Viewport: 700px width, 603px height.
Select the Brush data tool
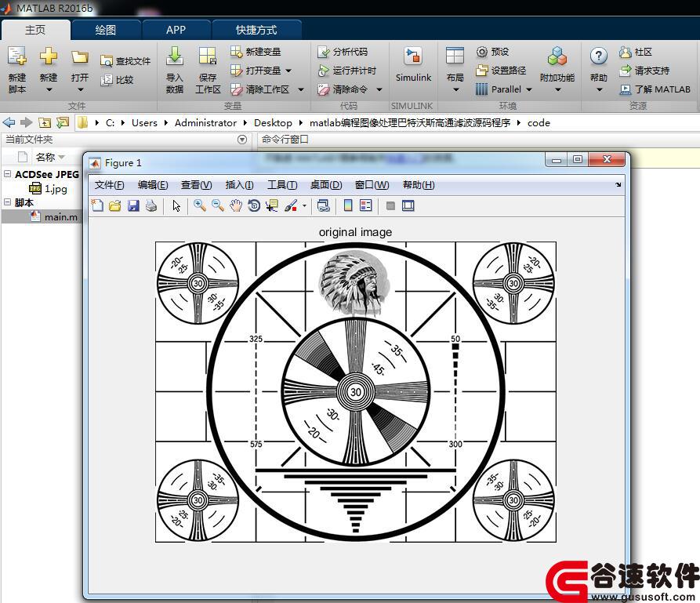pos(291,205)
